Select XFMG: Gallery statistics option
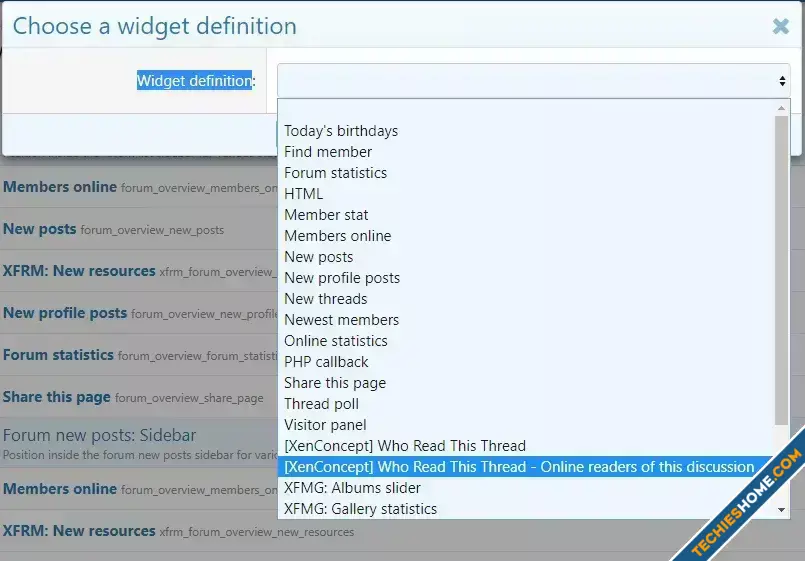Image resolution: width=805 pixels, height=561 pixels. pos(526,509)
